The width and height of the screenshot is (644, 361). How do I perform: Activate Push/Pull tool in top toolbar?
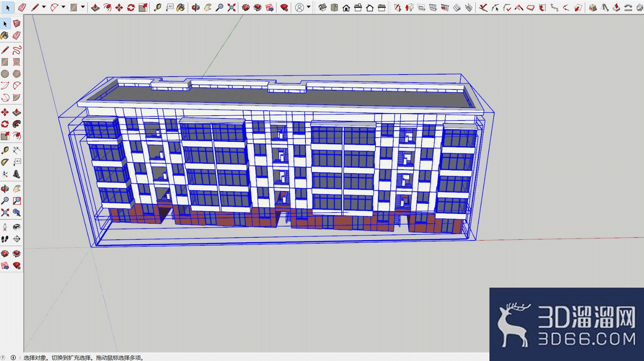pyautogui.click(x=95, y=7)
